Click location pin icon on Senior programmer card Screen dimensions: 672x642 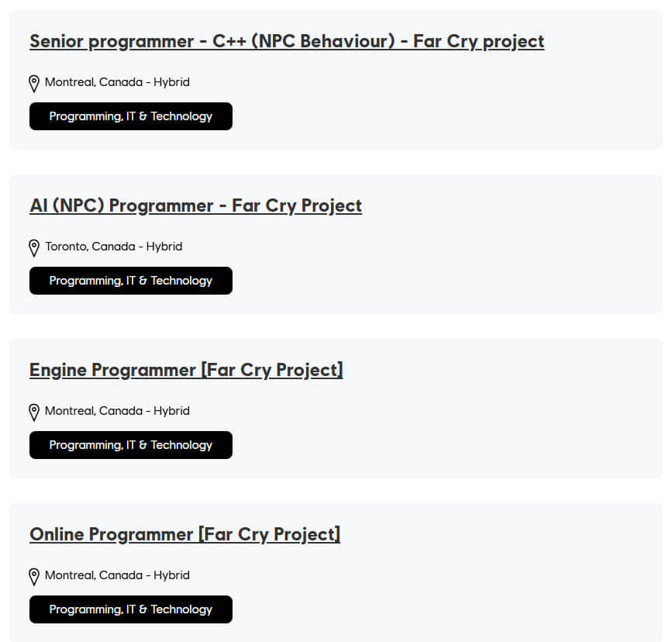point(34,83)
